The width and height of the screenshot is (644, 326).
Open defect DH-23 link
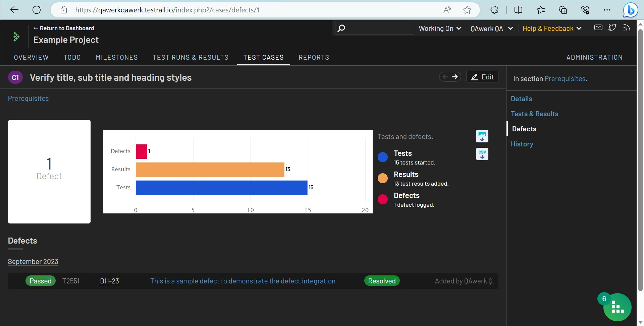tap(109, 281)
